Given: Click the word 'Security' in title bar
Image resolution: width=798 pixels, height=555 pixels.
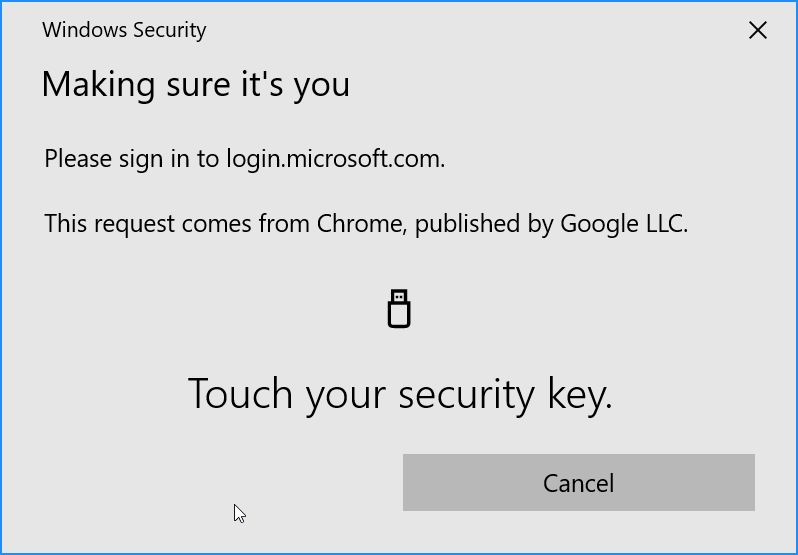Looking at the screenshot, I should point(166,30).
